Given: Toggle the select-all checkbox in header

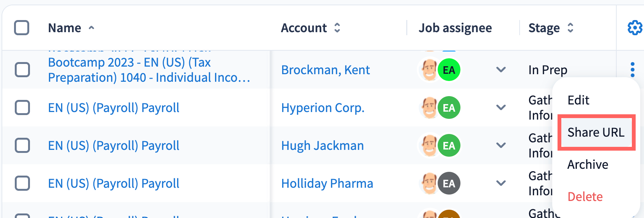Looking at the screenshot, I should click(x=22, y=28).
